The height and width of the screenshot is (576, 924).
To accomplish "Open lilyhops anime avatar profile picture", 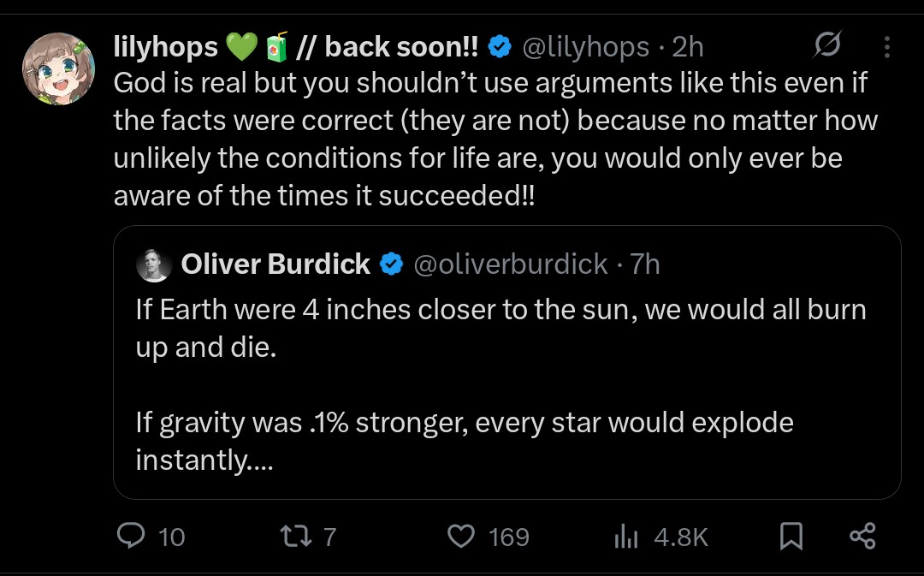I will (x=58, y=69).
